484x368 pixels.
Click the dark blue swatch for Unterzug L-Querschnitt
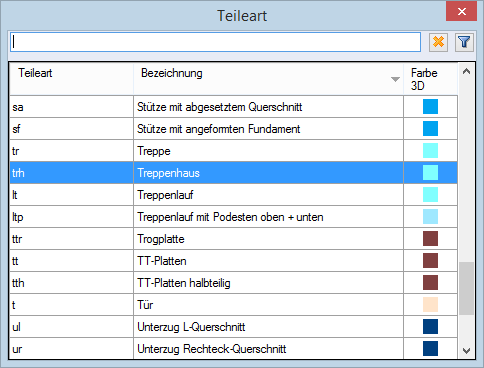[x=430, y=327]
